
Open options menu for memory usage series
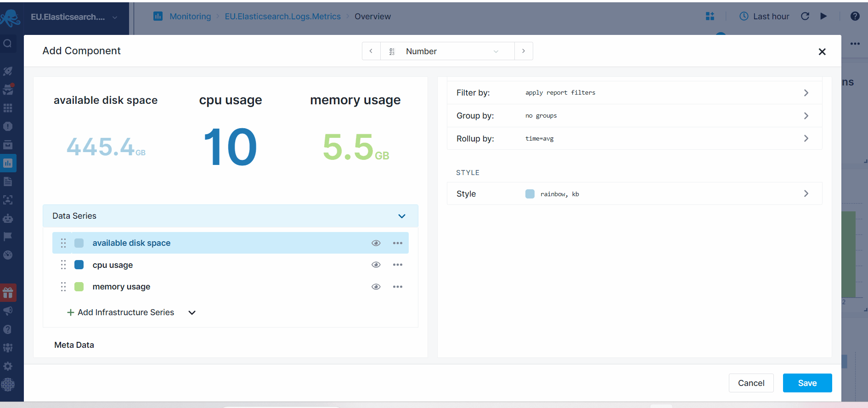[398, 287]
